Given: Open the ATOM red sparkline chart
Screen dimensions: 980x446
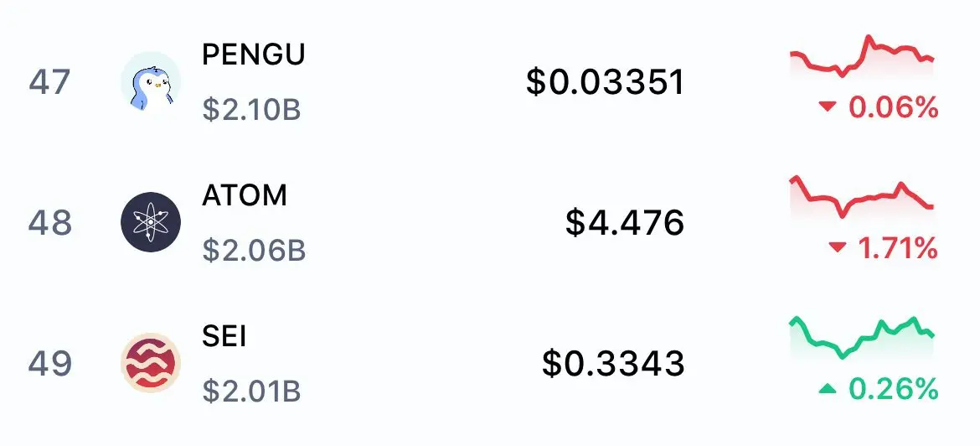Looking at the screenshot, I should pyautogui.click(x=862, y=197).
